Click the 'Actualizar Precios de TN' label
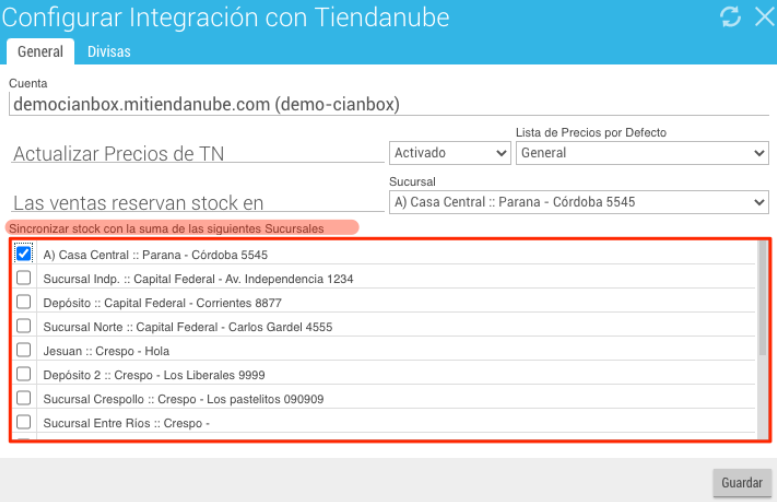Screen dimensions: 777x502 118,154
